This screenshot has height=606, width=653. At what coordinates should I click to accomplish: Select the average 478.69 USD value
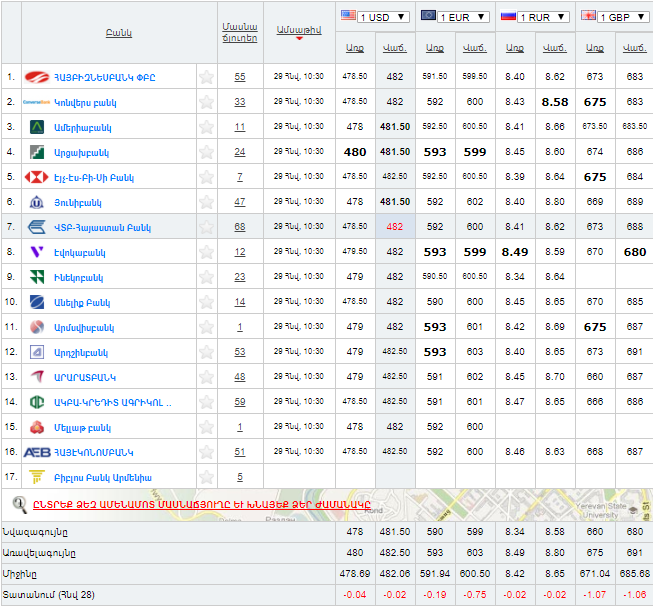click(355, 574)
